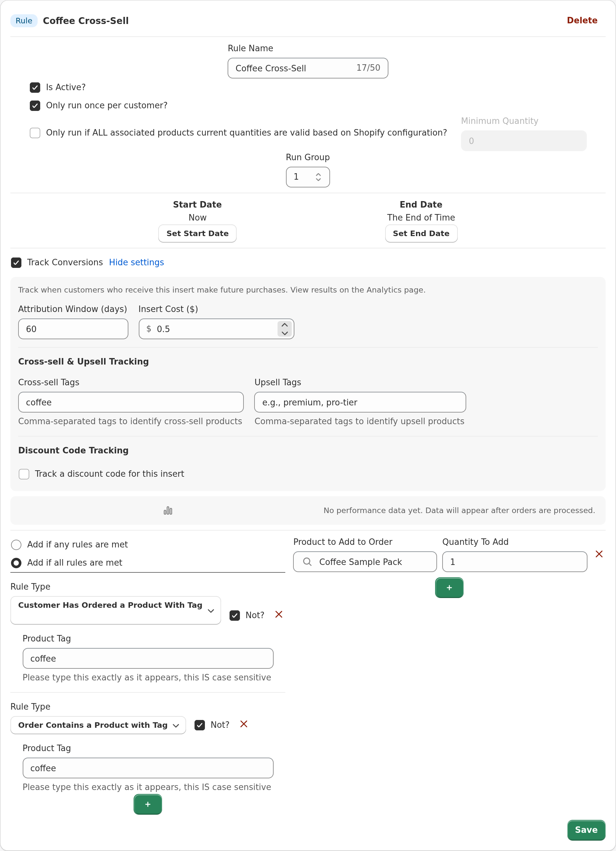
Task: Open the Order Contains a Product with Tag dropdown
Action: pyautogui.click(x=98, y=725)
